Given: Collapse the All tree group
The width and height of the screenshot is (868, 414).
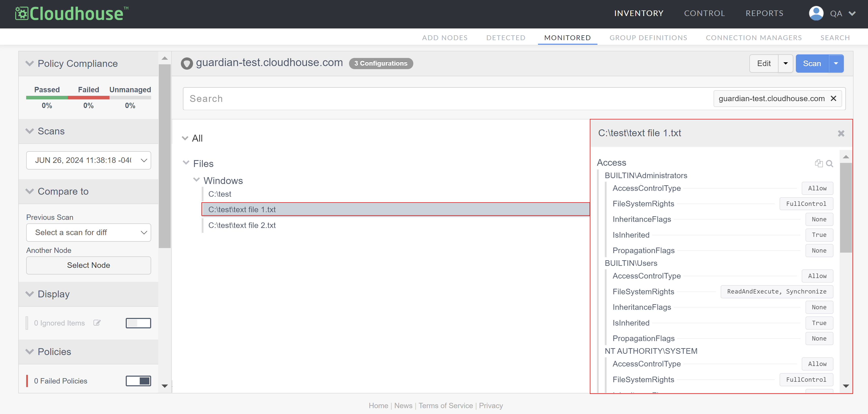Looking at the screenshot, I should [185, 138].
